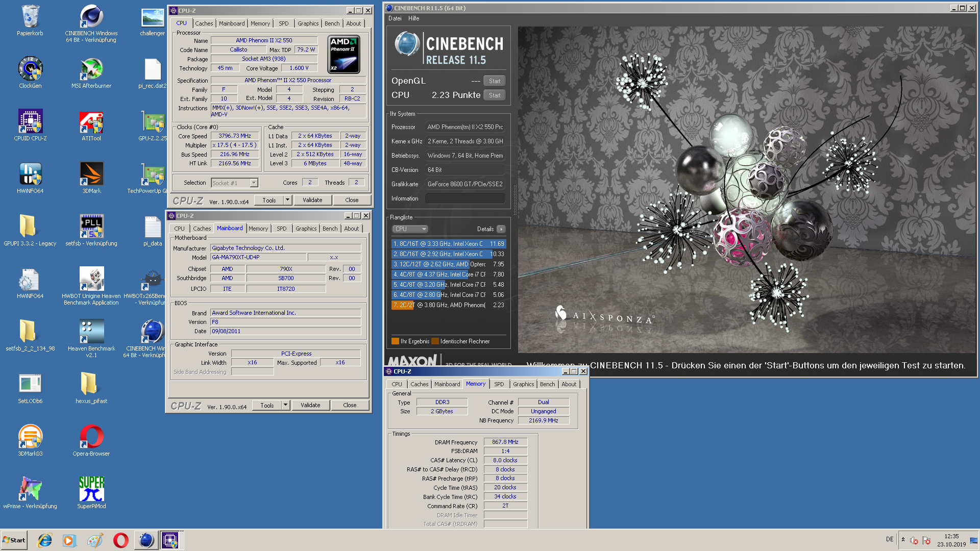Screen dimensions: 980x551
Task: Click DE language indicator in taskbar
Action: point(890,539)
